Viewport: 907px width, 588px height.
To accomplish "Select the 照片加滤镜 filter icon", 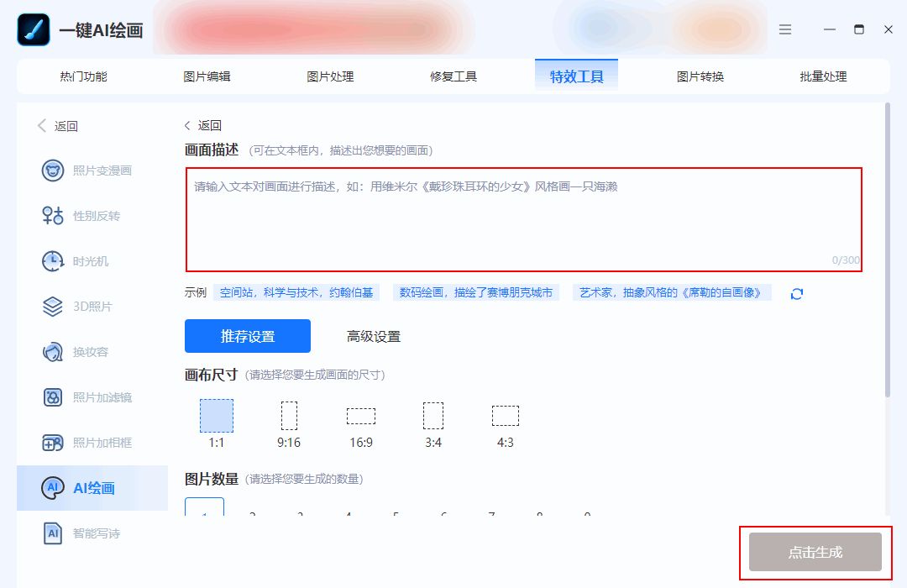I will coord(53,397).
